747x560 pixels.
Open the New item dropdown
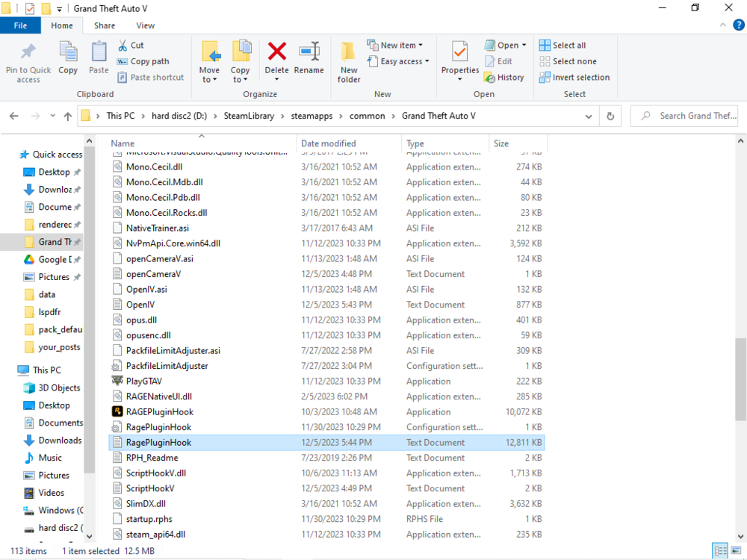397,45
